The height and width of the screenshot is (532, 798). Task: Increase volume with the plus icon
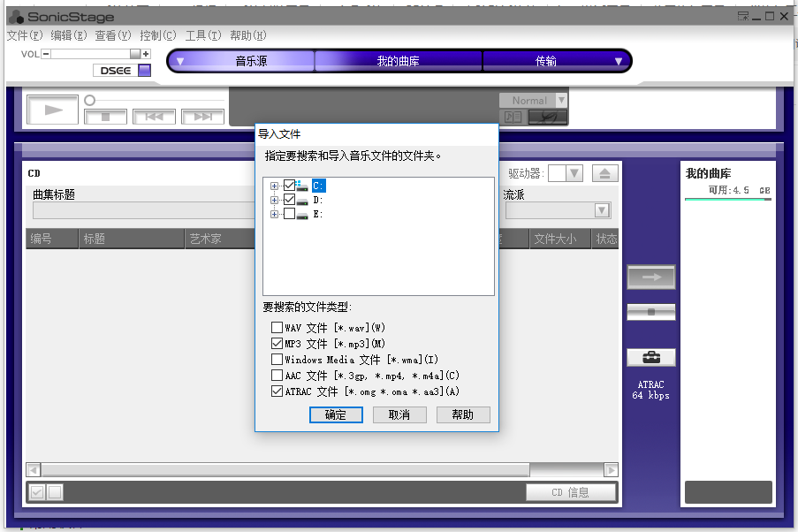pos(146,53)
